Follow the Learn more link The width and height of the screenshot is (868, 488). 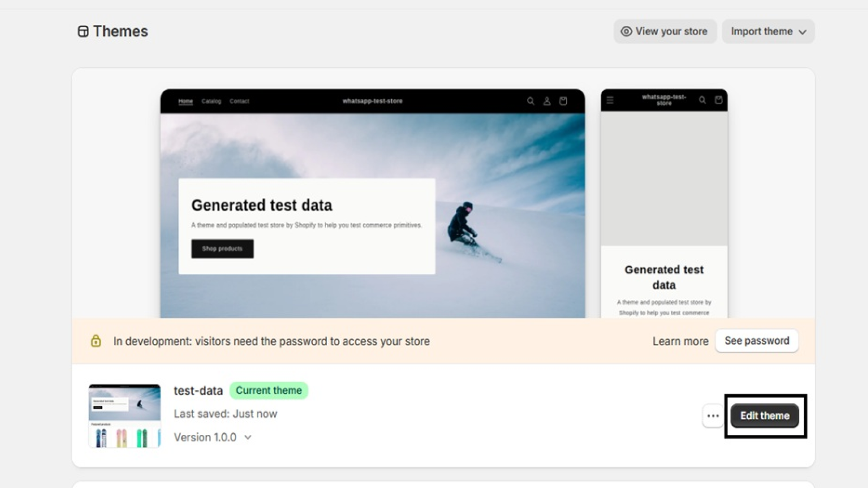680,341
